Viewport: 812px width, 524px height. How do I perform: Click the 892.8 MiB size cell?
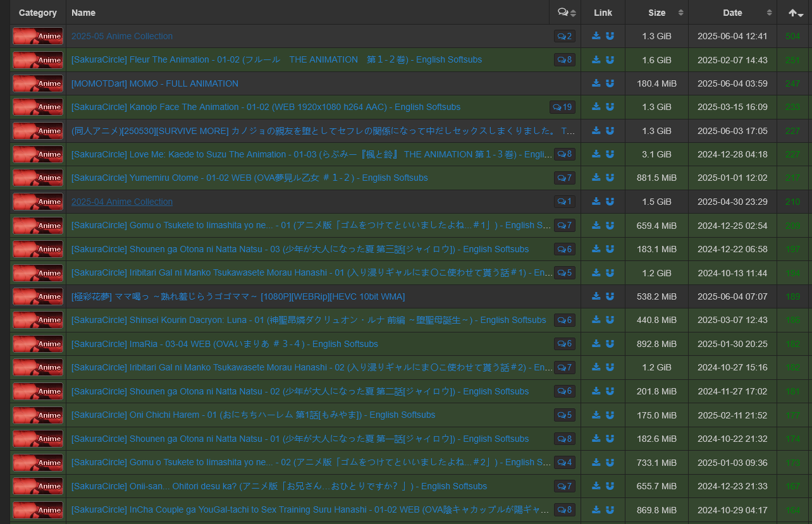657,344
